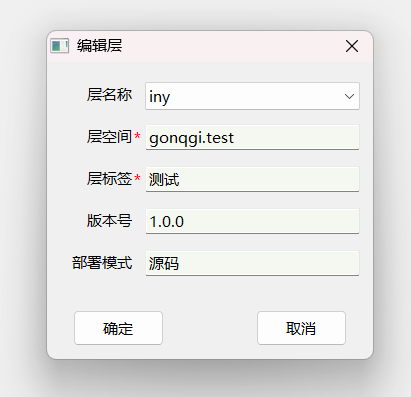Click the red asterisk next to 层空间
Image resolution: width=411 pixels, height=397 pixels.
click(137, 135)
